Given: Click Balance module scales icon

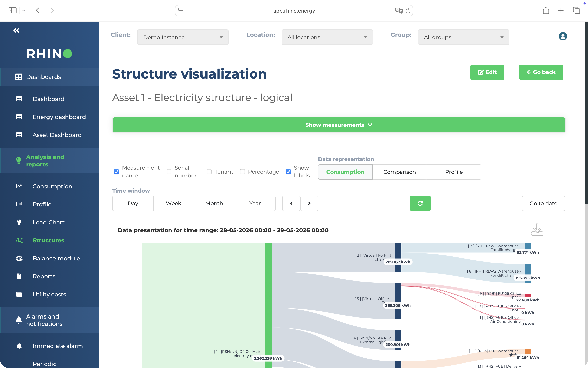Looking at the screenshot, I should tap(19, 258).
